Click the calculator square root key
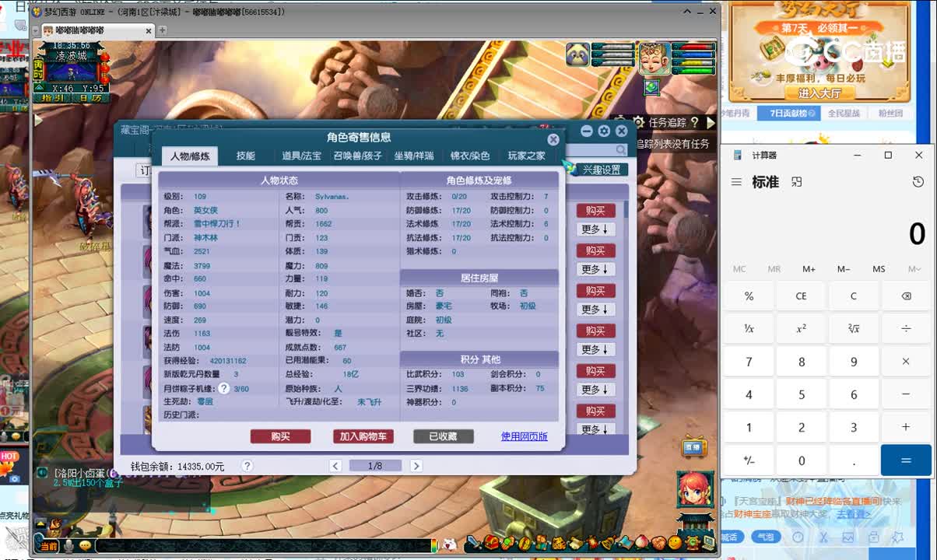Viewport: 937px width, 560px height. click(x=854, y=329)
